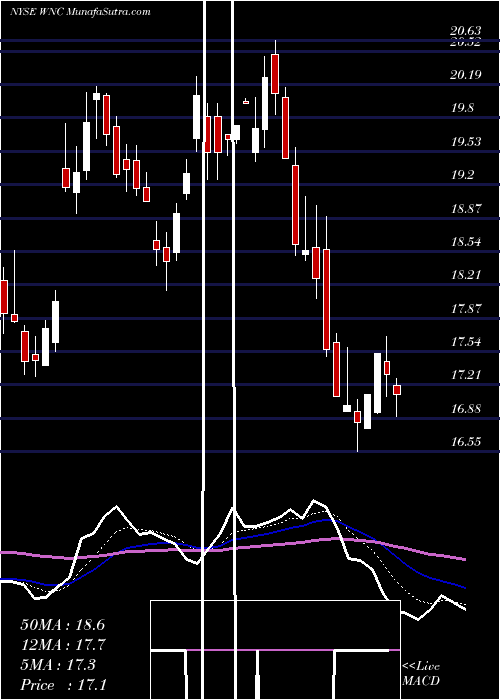The height and width of the screenshot is (700, 500).
Task: Click the 5MA : 17.3 readout
Action: [58, 665]
